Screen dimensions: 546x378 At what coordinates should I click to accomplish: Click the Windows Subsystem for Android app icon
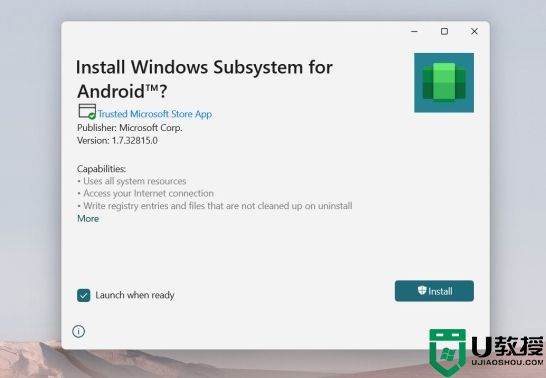(x=444, y=83)
